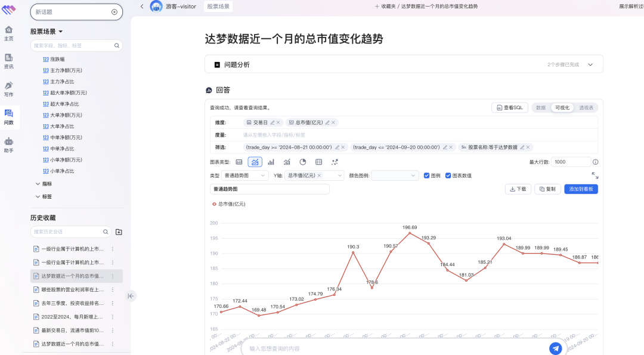Select the scatter chart type icon
Screen dimensions: 644x355
335,162
